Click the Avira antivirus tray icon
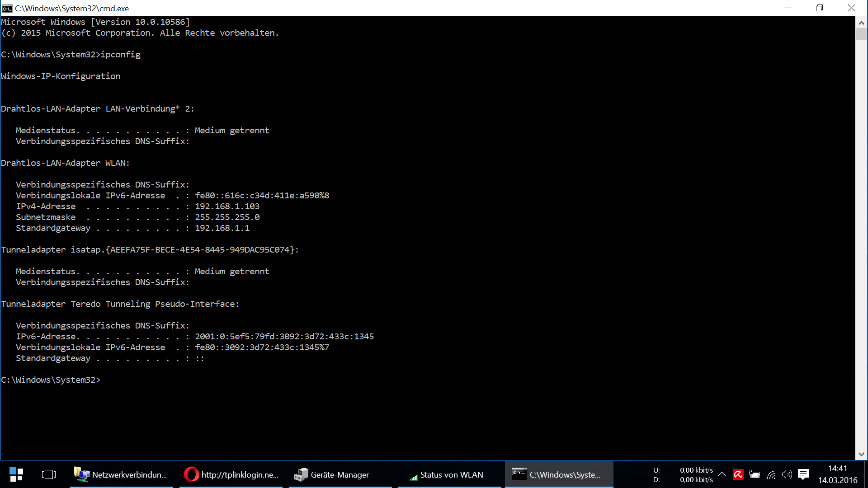The height and width of the screenshot is (488, 868). (738, 474)
